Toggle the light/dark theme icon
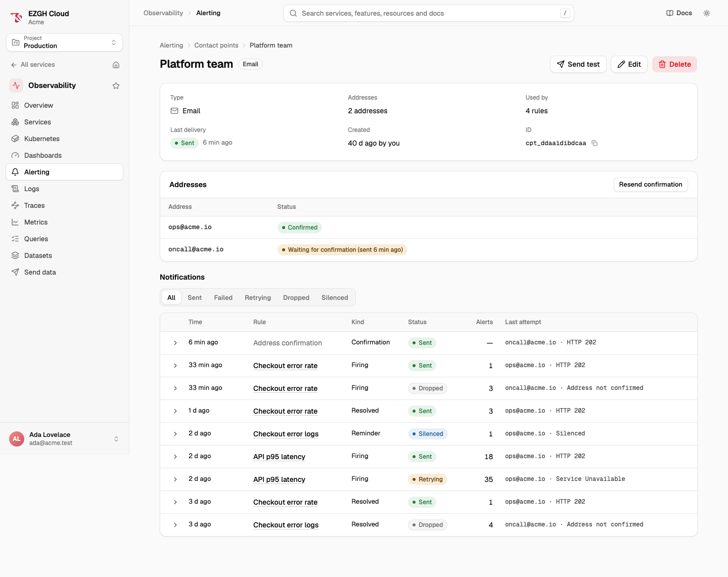The image size is (728, 577). coord(707,13)
